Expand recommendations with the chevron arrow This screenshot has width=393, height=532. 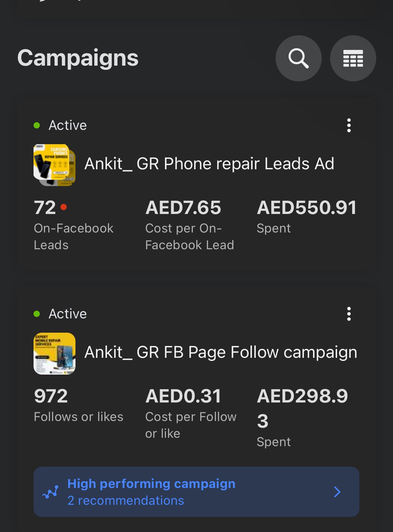coord(337,492)
